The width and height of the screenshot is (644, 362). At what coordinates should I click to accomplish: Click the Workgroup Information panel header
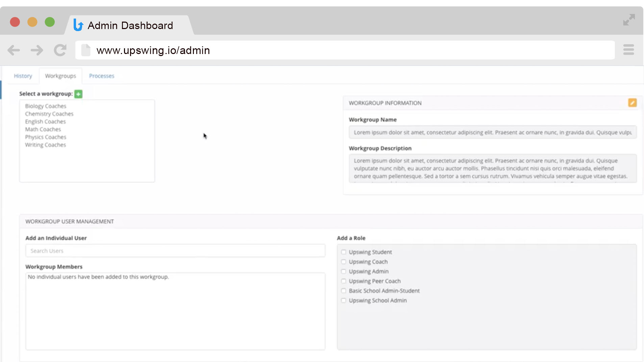click(x=493, y=103)
